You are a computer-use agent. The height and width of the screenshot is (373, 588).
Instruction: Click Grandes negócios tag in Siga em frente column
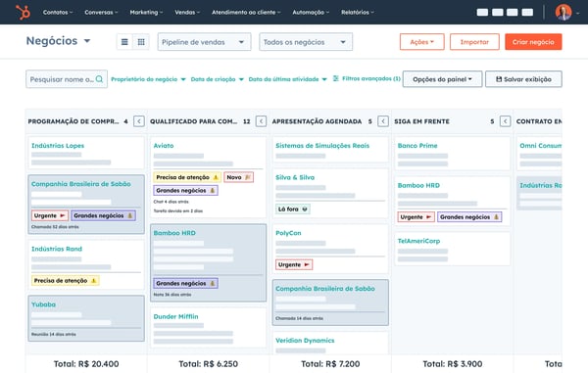[x=469, y=216]
